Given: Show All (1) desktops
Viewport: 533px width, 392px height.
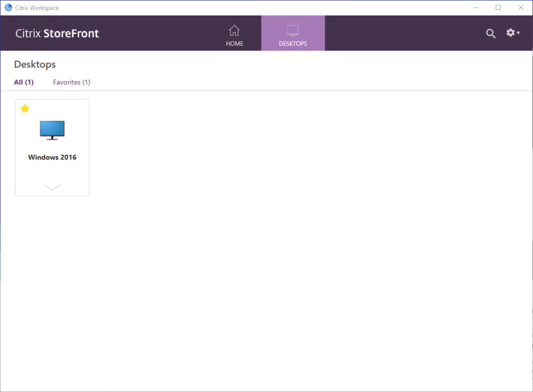Looking at the screenshot, I should [24, 82].
